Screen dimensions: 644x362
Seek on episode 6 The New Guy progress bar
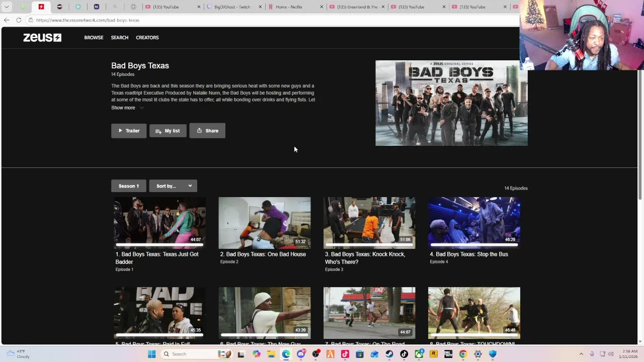264,335
